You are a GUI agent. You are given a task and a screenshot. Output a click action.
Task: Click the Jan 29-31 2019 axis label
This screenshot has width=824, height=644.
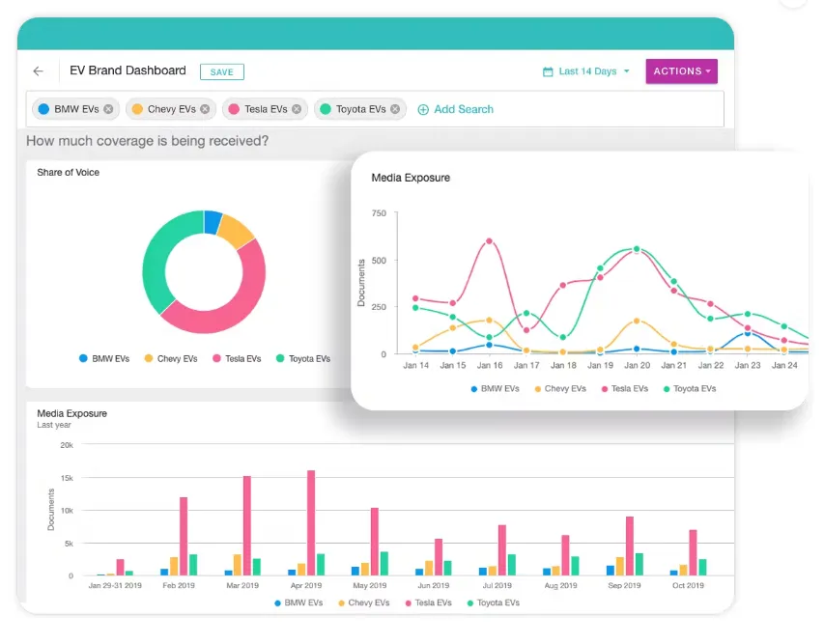tap(115, 585)
